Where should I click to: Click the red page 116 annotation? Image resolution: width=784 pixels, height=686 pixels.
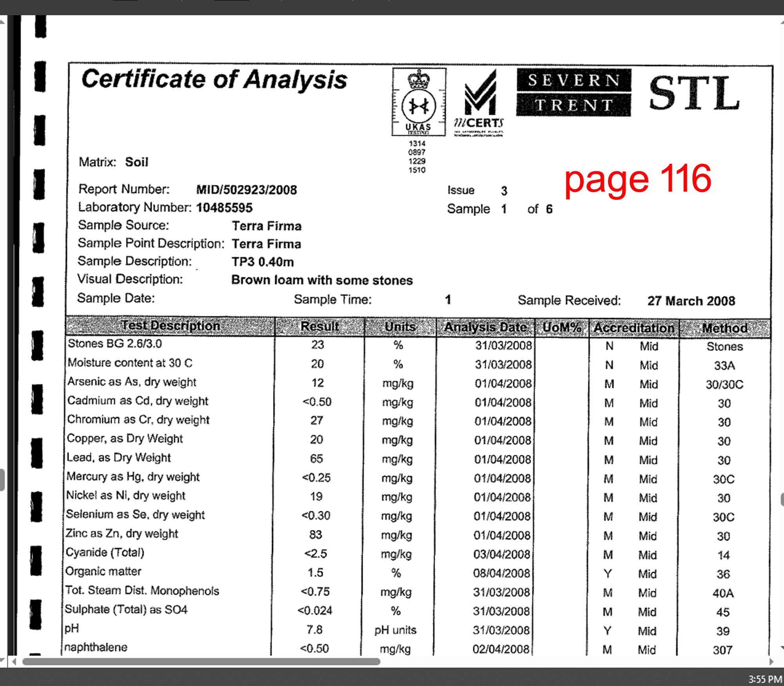638,179
